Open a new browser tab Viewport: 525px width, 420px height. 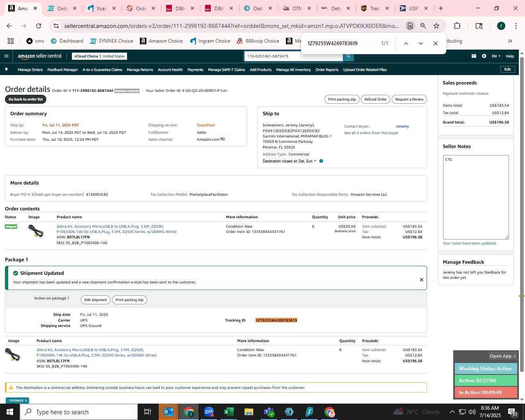[x=441, y=8]
